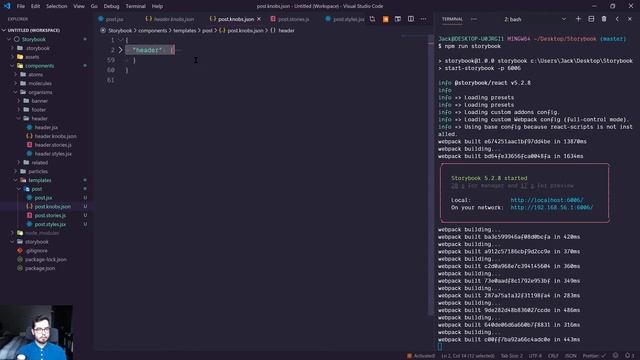Open editor More Actions ellipsis

(x=423, y=19)
